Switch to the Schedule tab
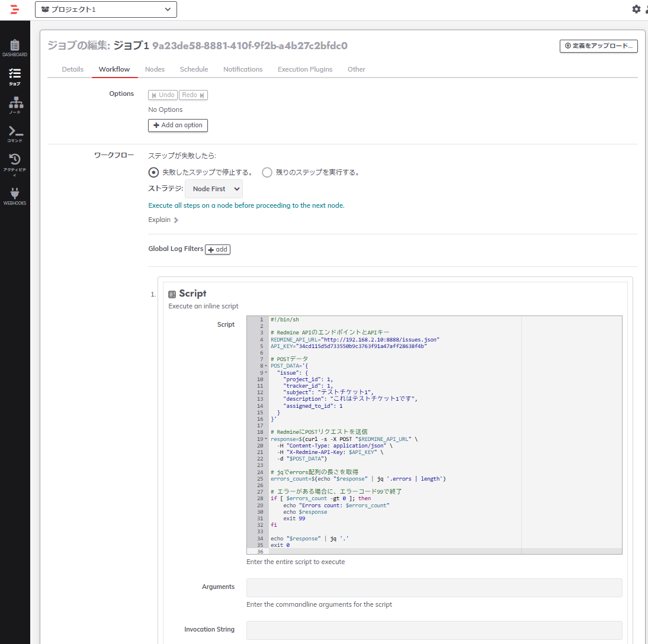648x644 pixels. (194, 69)
